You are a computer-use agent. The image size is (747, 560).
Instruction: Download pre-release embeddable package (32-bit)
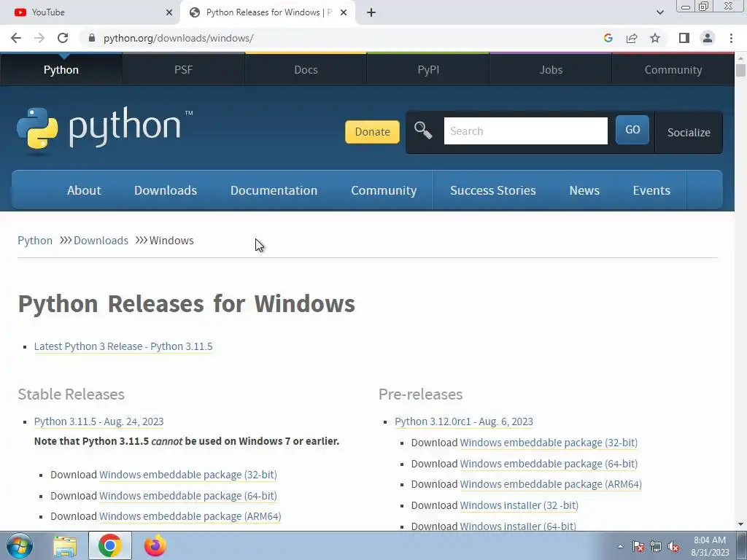(x=549, y=443)
